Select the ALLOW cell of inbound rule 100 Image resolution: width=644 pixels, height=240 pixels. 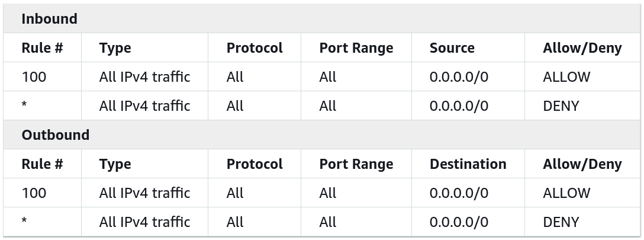566,77
